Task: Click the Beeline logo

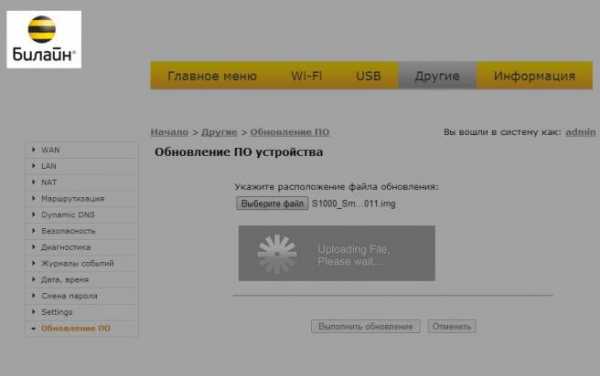Action: [44, 39]
